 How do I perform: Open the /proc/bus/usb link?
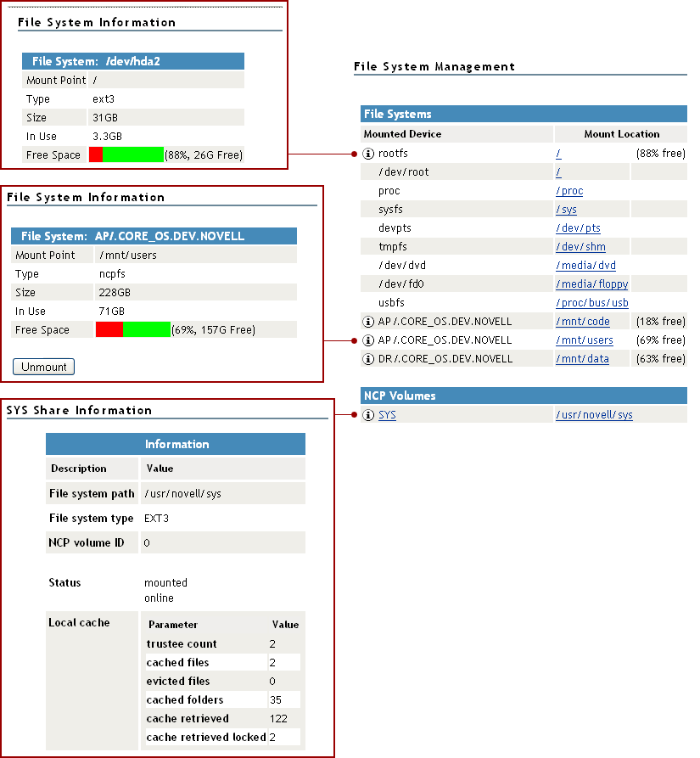[x=591, y=303]
